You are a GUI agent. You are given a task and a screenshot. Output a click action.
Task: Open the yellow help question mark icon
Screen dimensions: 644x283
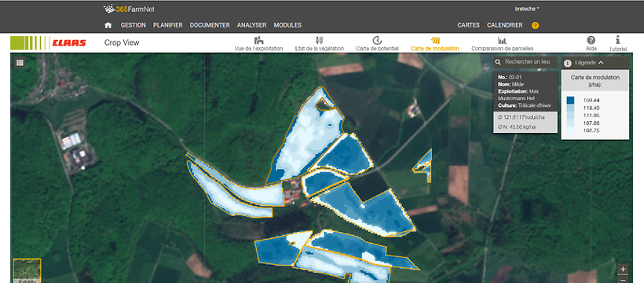tap(535, 25)
